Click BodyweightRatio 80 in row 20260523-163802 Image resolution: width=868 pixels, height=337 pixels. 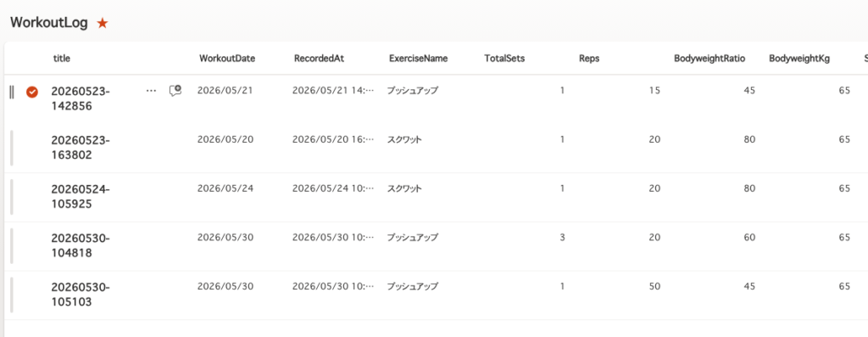click(749, 139)
